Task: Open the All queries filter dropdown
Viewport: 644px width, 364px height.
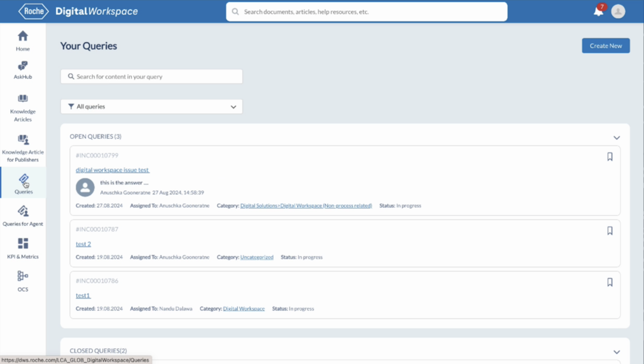Action: coord(151,107)
